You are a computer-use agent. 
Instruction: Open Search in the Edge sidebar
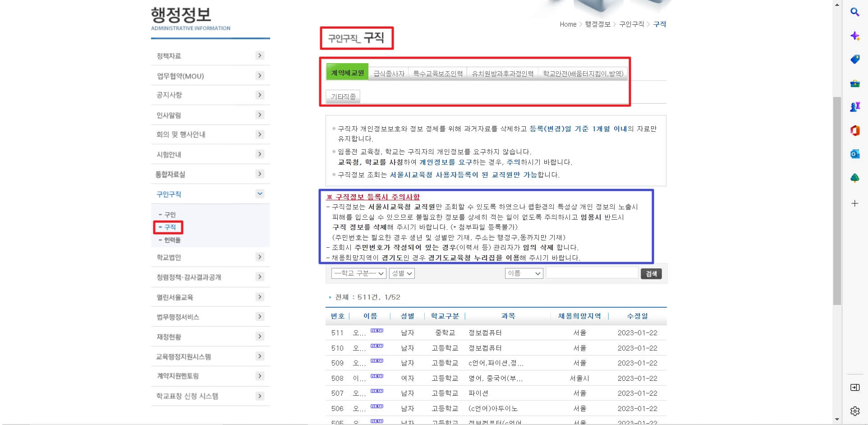[x=855, y=12]
